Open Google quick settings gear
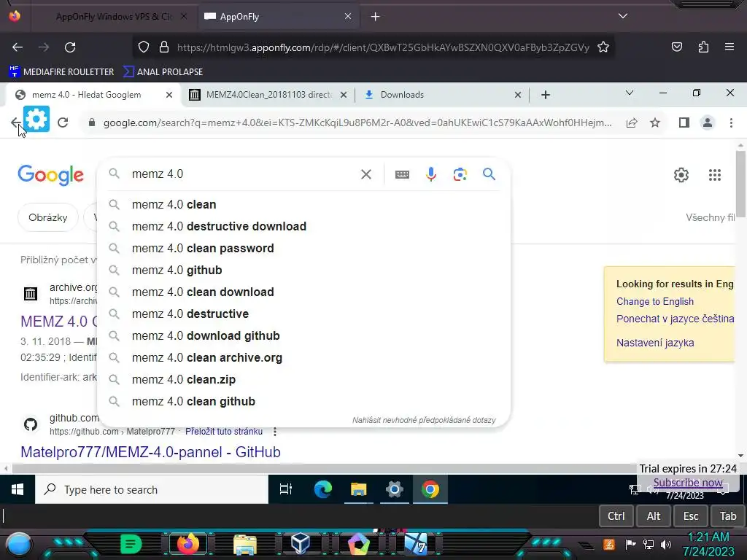 (681, 175)
